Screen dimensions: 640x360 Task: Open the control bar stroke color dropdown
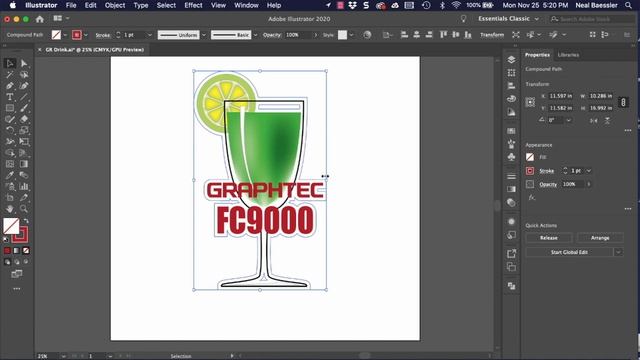[86, 35]
